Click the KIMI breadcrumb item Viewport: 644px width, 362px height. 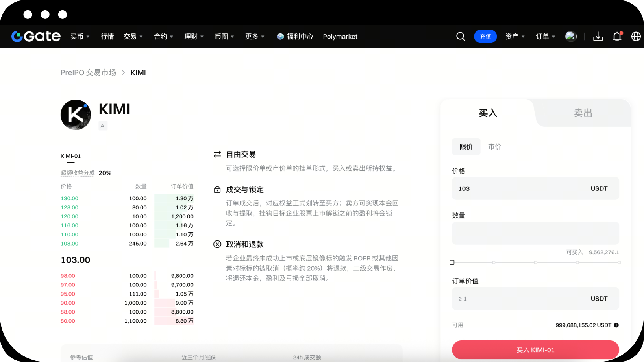(x=138, y=72)
